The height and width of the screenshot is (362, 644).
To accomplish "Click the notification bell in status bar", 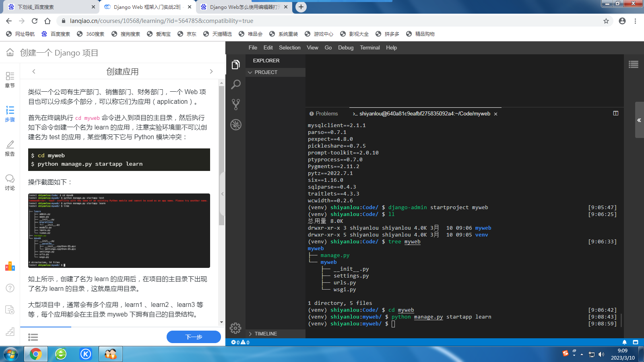I will (624, 342).
